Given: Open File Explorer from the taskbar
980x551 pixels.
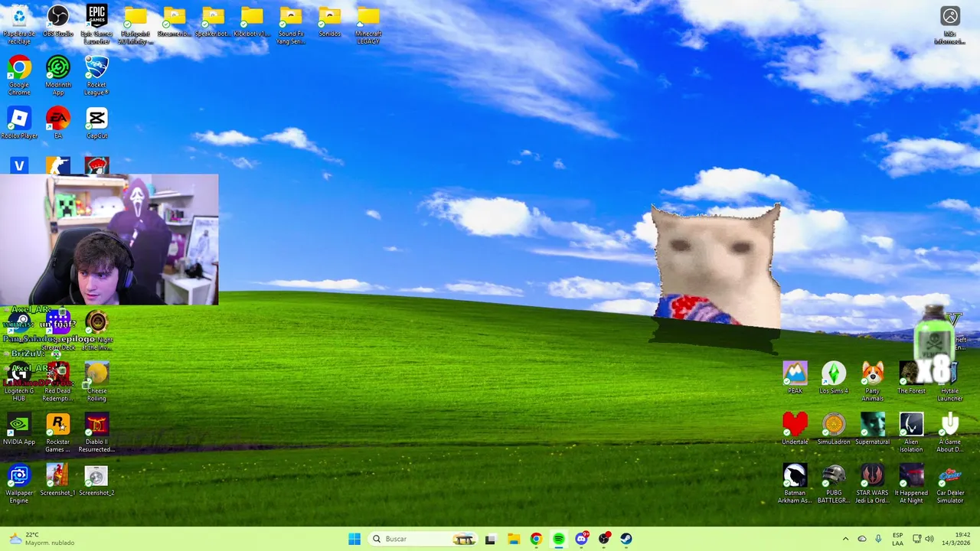Looking at the screenshot, I should pyautogui.click(x=513, y=539).
